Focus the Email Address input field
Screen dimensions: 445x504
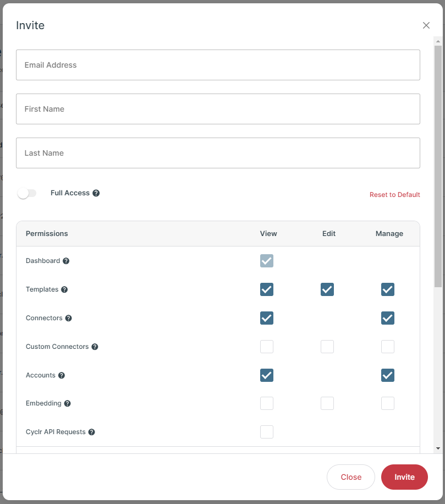[218, 65]
